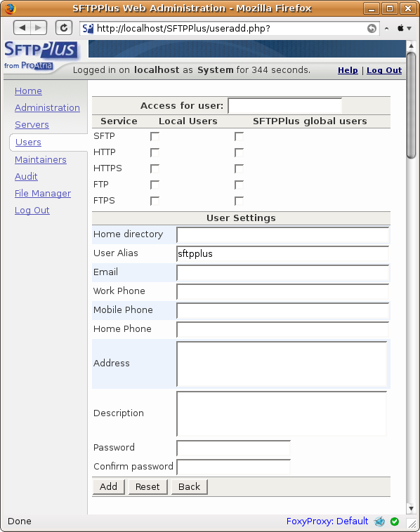
Task: Open the Maintainers page
Action: coord(41,159)
